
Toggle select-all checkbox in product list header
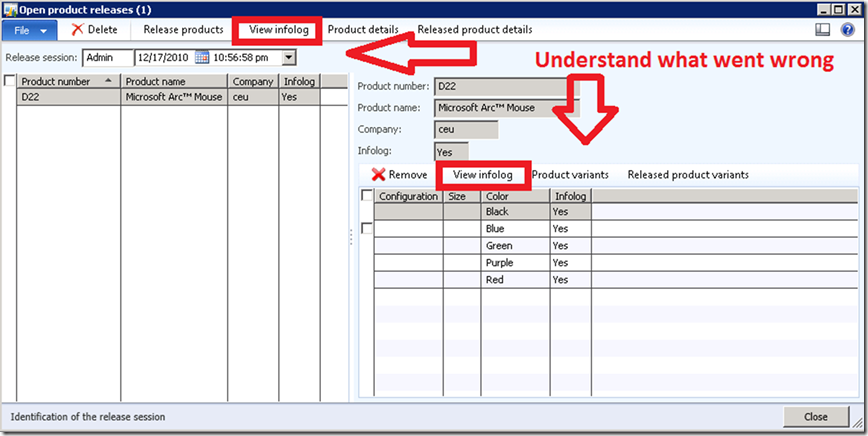click(10, 81)
